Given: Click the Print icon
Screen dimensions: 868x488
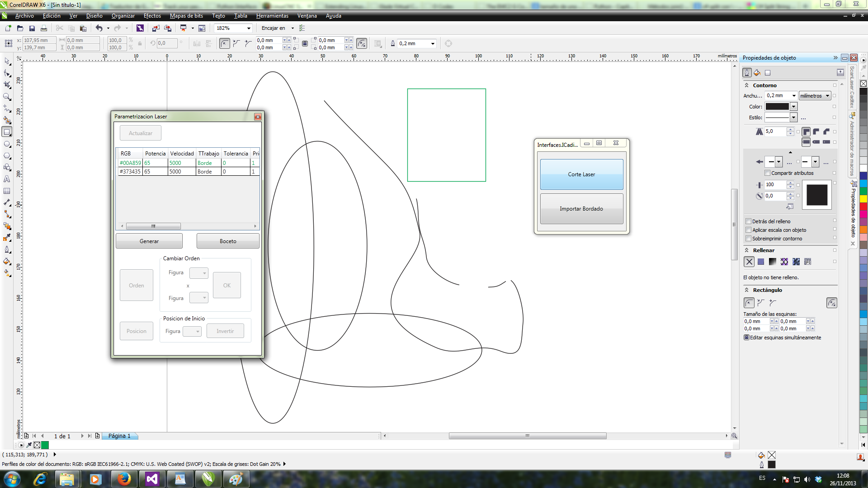Looking at the screenshot, I should 44,28.
